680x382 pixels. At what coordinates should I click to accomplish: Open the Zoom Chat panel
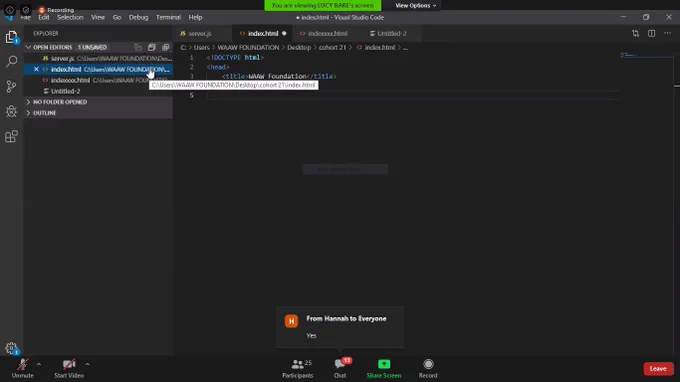340,369
